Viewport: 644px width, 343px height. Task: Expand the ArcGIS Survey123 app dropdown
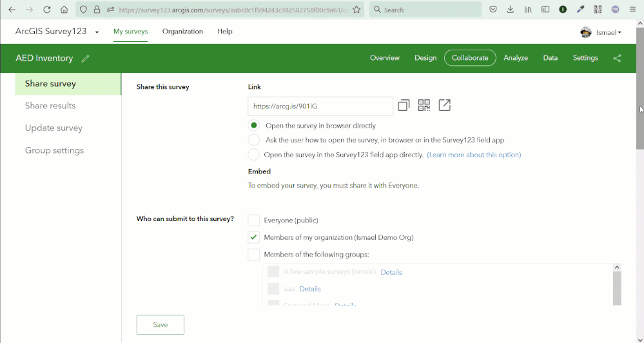coord(97,32)
